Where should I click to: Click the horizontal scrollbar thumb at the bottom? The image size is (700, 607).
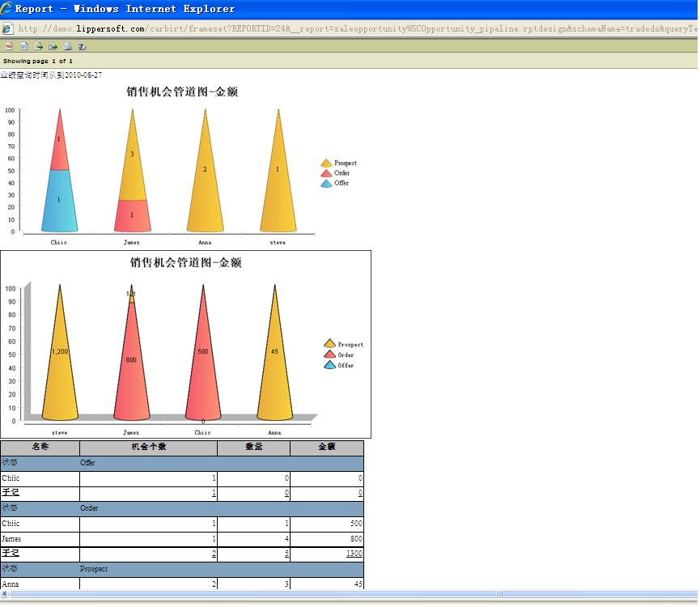coord(354,593)
